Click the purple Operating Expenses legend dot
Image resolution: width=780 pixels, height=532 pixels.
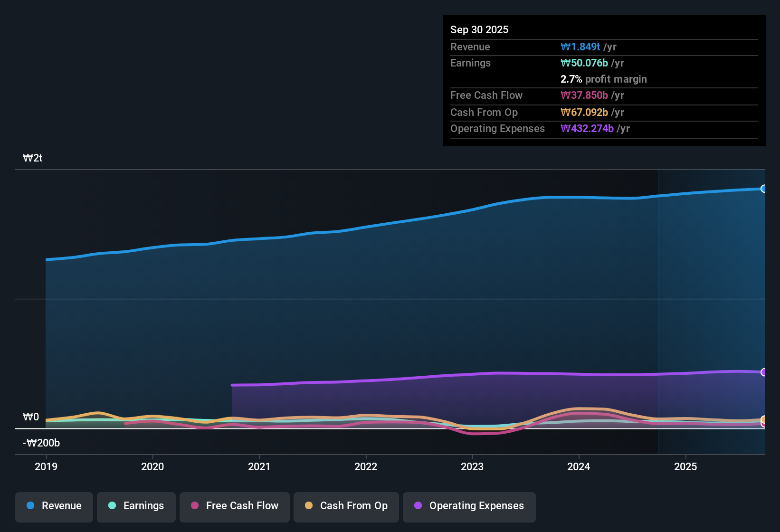pos(418,506)
